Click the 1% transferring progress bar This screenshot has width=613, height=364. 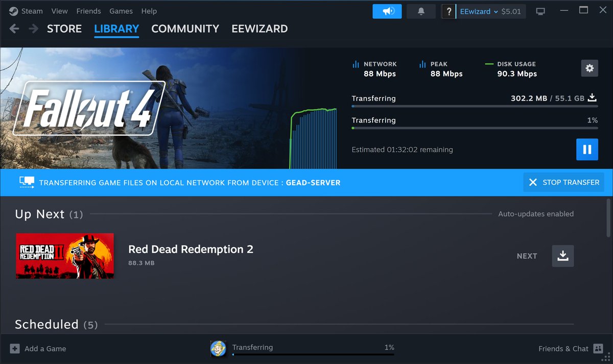[x=475, y=128]
